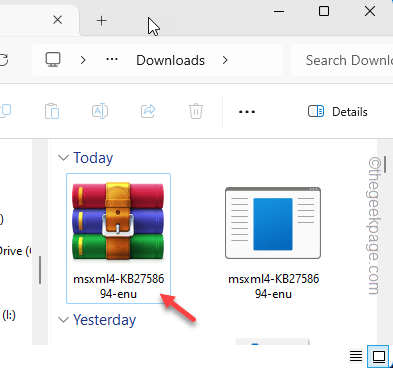Screen dimensions: 393x368
Task: Click the Refresh icon beside address bar
Action: click(x=4, y=60)
